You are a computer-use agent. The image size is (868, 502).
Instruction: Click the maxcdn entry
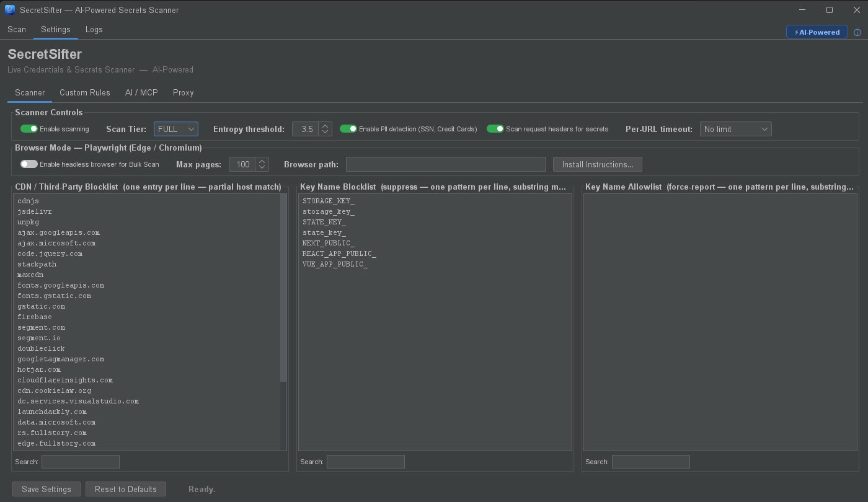[x=30, y=275]
